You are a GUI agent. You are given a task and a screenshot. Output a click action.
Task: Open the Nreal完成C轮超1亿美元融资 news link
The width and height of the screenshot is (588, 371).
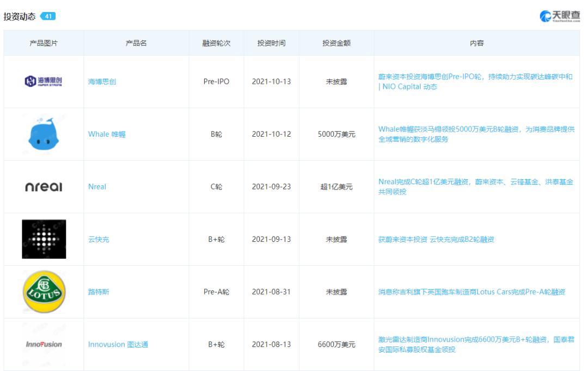[476, 187]
